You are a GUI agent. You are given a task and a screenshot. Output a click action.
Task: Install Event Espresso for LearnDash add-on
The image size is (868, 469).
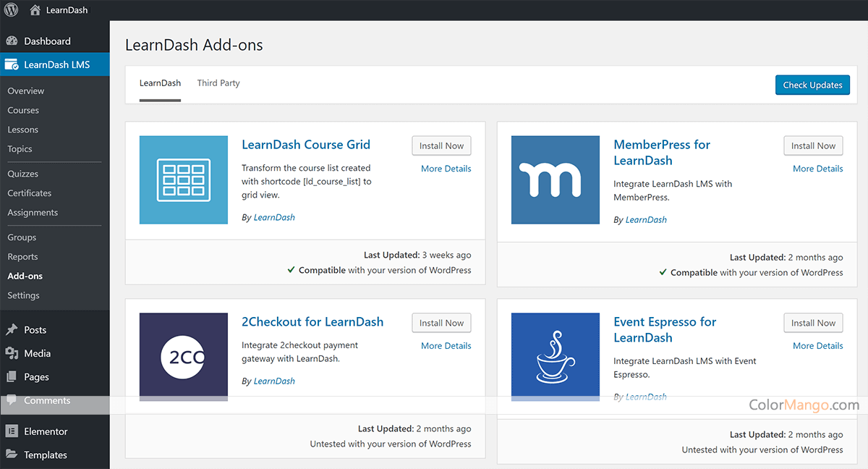(813, 323)
